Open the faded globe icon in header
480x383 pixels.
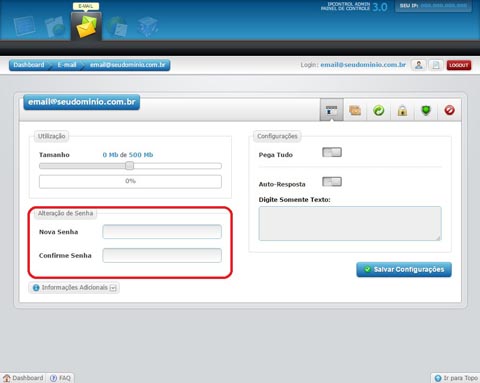pyautogui.click(x=117, y=27)
